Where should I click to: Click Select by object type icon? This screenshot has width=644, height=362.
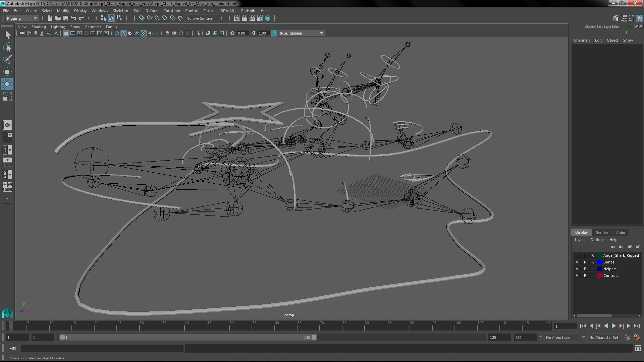point(111,18)
